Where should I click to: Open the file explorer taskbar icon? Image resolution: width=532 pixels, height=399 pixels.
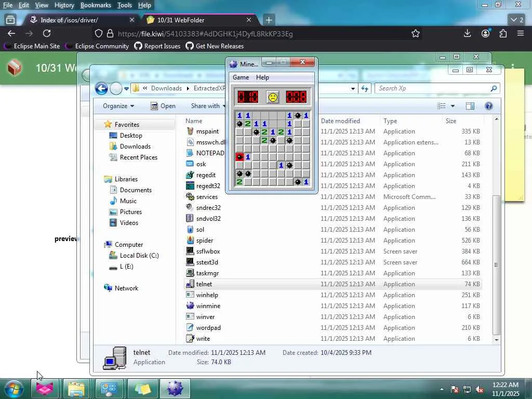tap(76, 389)
